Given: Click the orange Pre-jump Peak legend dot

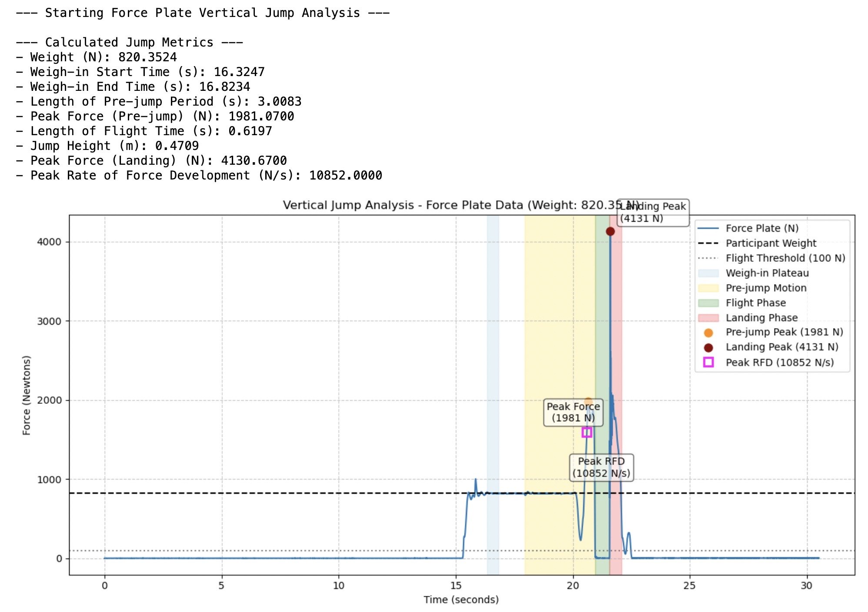Looking at the screenshot, I should (x=708, y=333).
